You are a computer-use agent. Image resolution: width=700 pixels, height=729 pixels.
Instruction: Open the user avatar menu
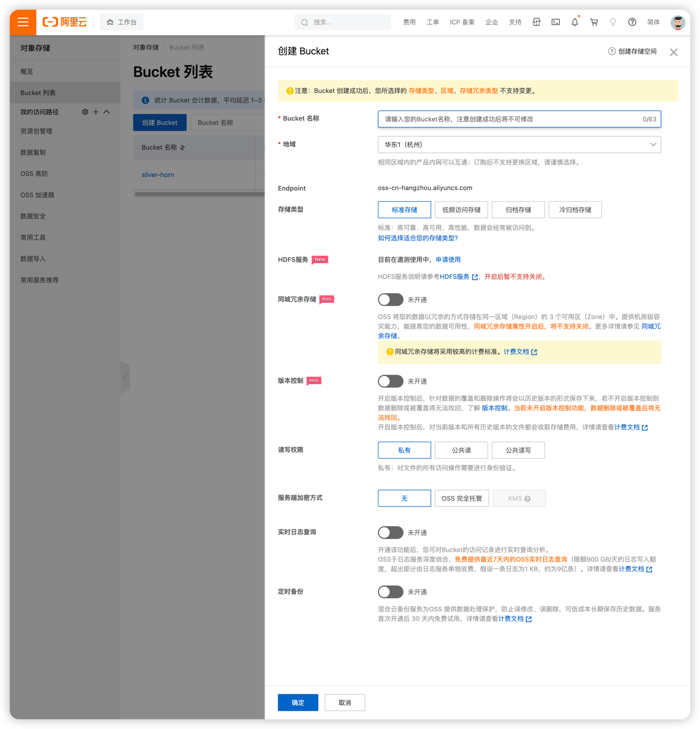coord(677,22)
